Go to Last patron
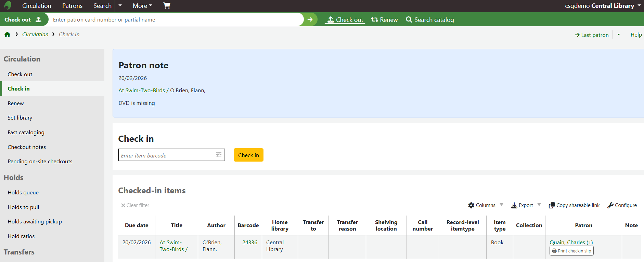 (x=592, y=35)
